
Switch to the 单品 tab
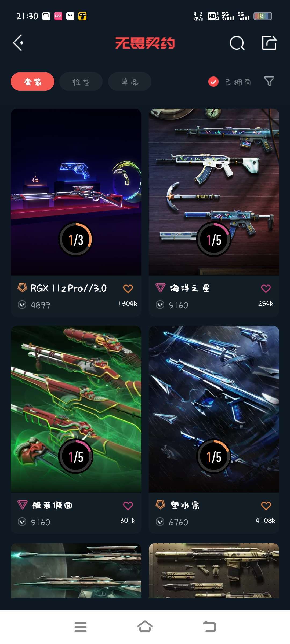tap(130, 82)
